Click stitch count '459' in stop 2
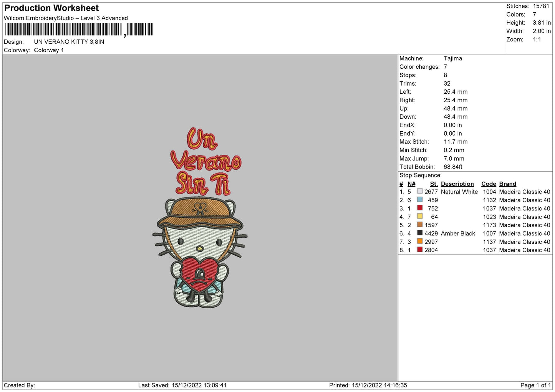555x392 pixels. (x=433, y=200)
